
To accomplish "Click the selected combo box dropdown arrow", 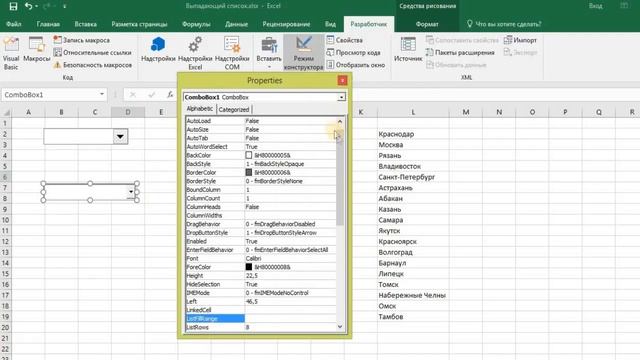I will 131,191.
